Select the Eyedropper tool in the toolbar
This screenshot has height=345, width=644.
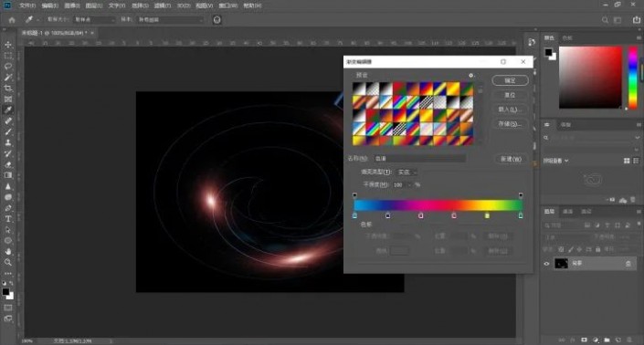click(8, 110)
